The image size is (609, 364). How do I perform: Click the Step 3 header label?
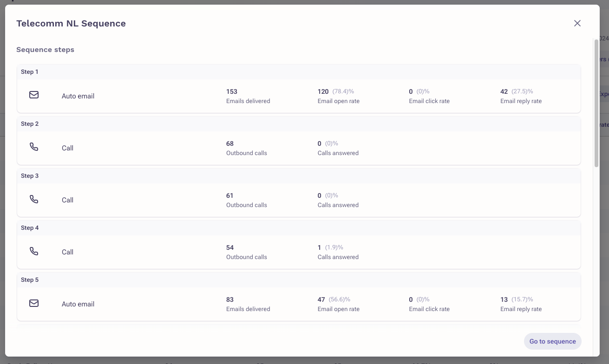tap(30, 176)
